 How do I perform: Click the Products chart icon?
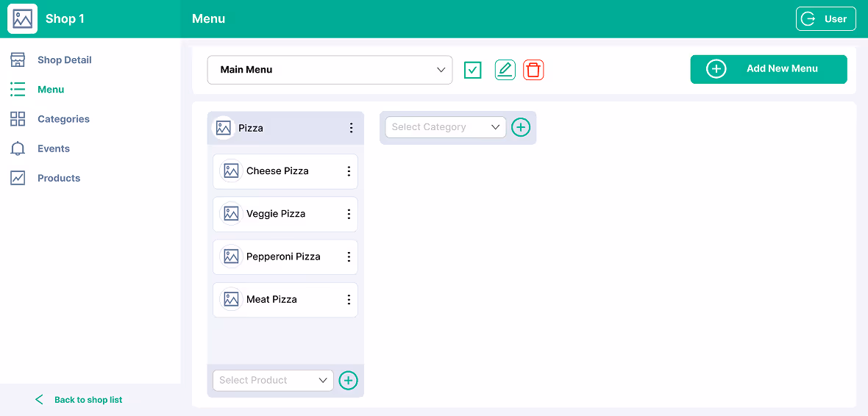18,178
